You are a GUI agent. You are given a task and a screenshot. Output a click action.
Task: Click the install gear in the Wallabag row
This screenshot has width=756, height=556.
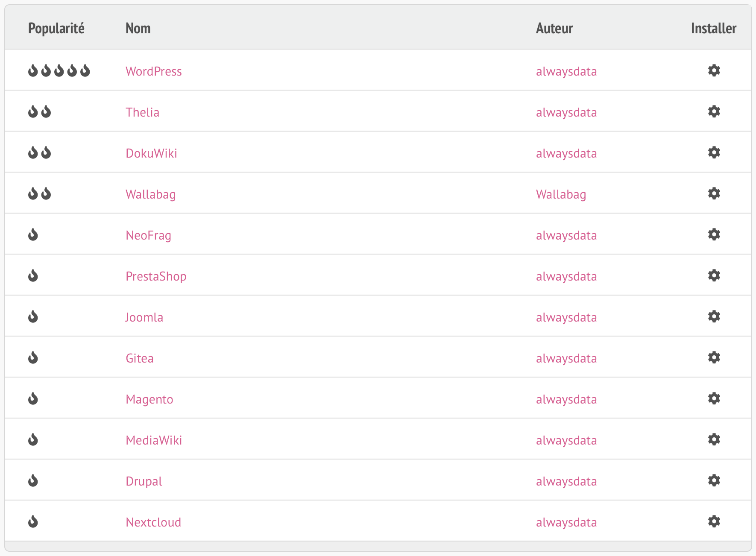point(714,193)
